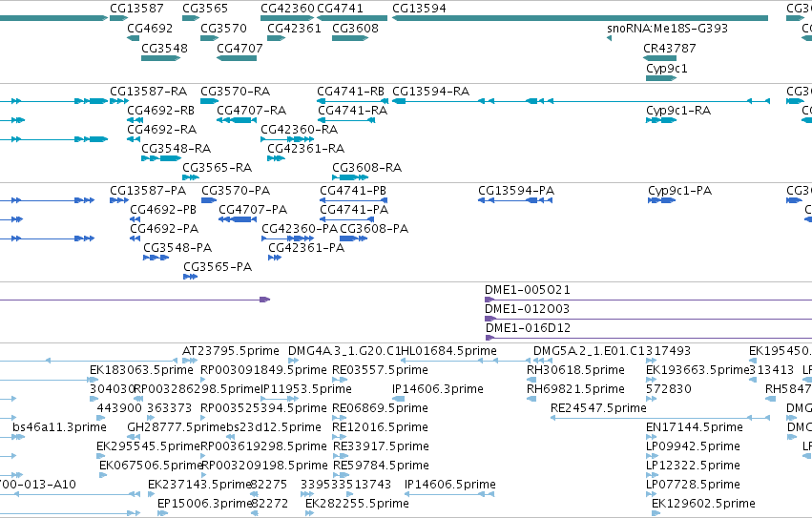812x518 pixels.
Task: Click transcript CG3565-RA
Action: click(x=191, y=177)
